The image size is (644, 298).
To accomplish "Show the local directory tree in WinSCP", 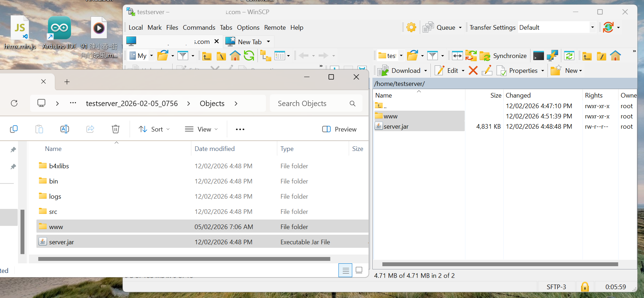I will coord(266,55).
